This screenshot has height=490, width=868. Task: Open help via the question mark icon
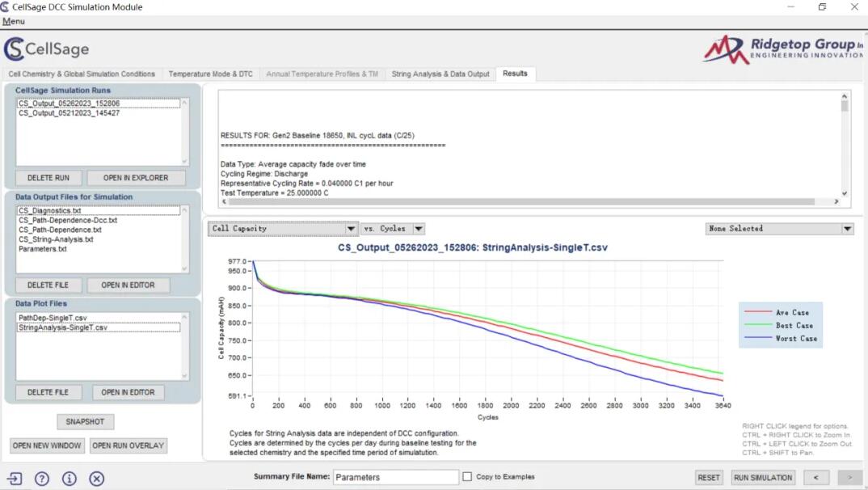point(42,478)
